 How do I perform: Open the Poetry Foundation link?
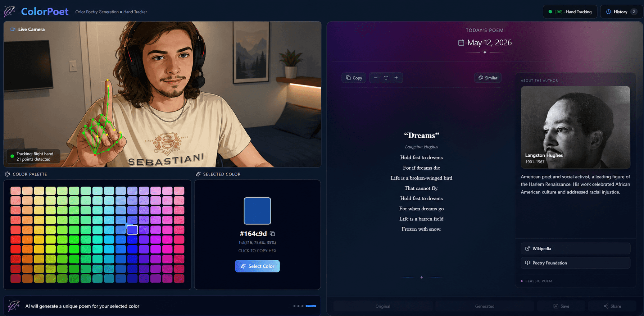tap(575, 263)
